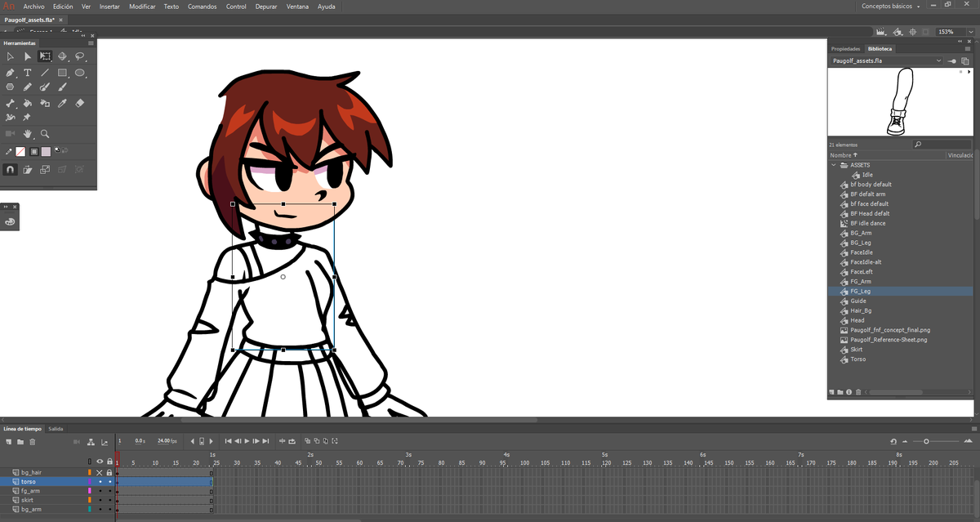This screenshot has width=980, height=522.
Task: Add a new layer in the timeline
Action: coord(7,440)
